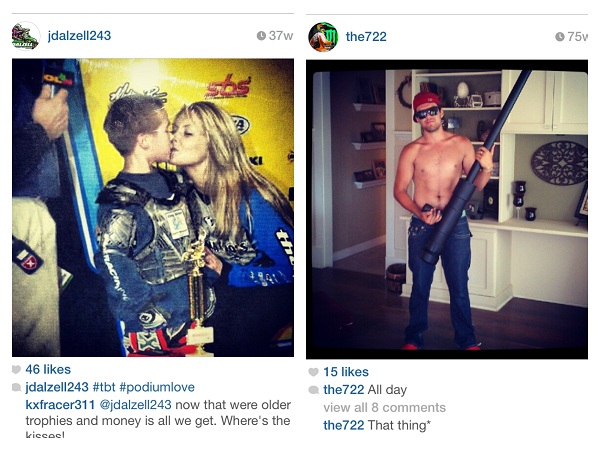Open the722 name beside All day caption
The image size is (600, 450).
344,390
